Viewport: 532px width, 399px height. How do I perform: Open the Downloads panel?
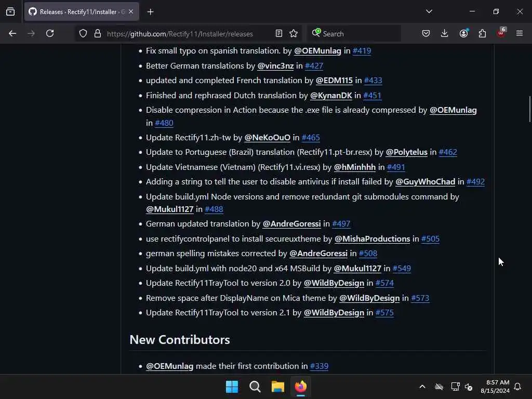pos(445,34)
